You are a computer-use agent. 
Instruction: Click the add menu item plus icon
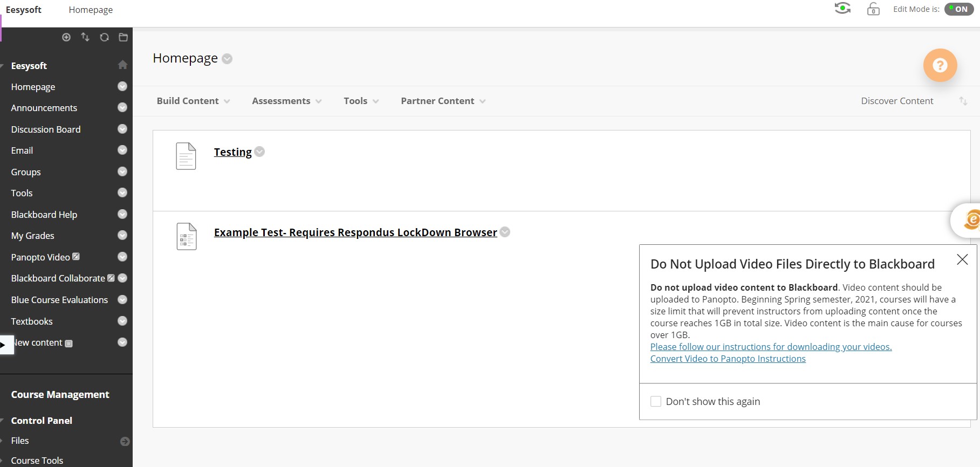click(66, 37)
